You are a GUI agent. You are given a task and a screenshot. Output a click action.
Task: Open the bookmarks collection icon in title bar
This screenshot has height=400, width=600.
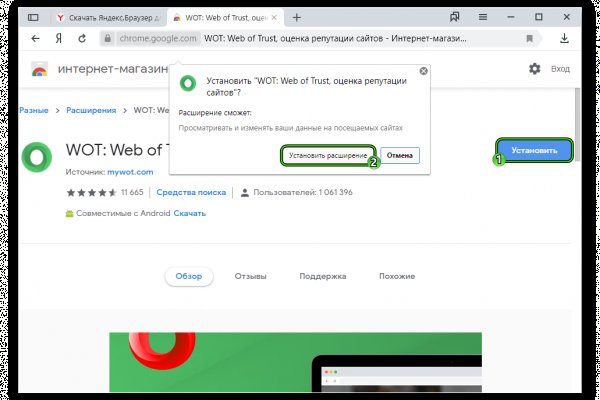455,17
